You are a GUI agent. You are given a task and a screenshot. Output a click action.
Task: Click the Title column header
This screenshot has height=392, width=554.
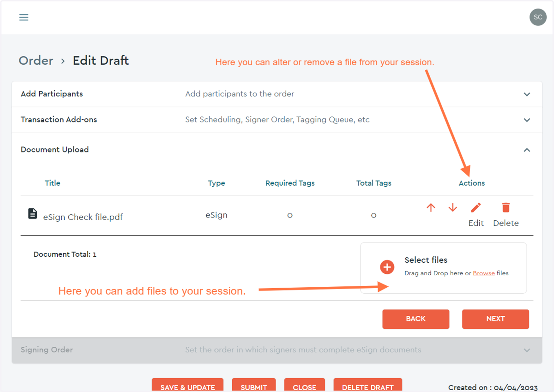[x=53, y=183]
